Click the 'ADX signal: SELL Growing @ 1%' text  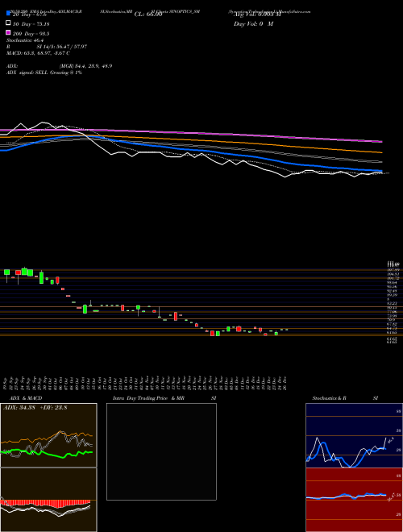pos(44,73)
